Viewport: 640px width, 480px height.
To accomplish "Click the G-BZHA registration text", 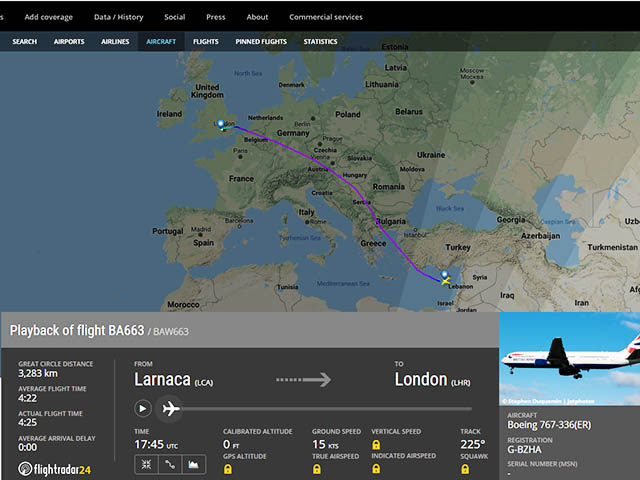I will 524,449.
